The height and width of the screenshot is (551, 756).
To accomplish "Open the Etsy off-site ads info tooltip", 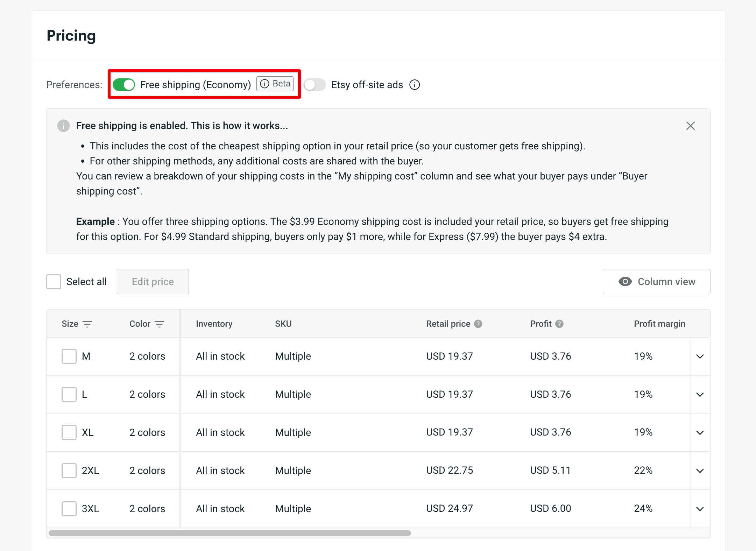I will click(x=414, y=85).
